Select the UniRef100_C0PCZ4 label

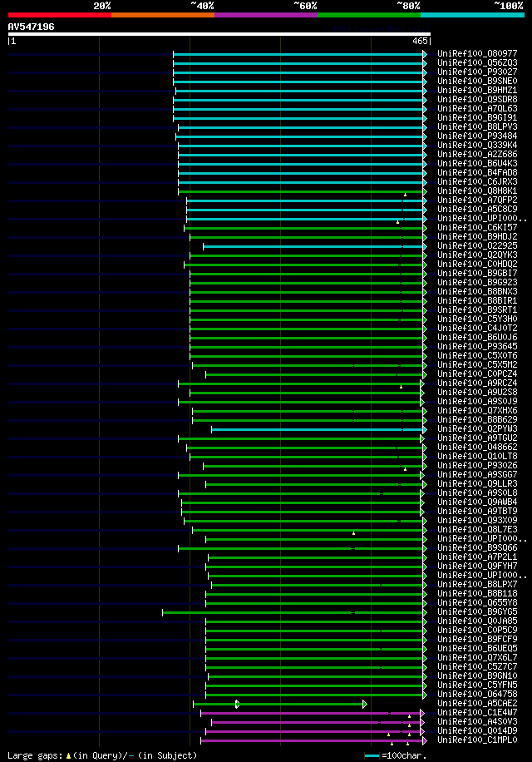[477, 374]
